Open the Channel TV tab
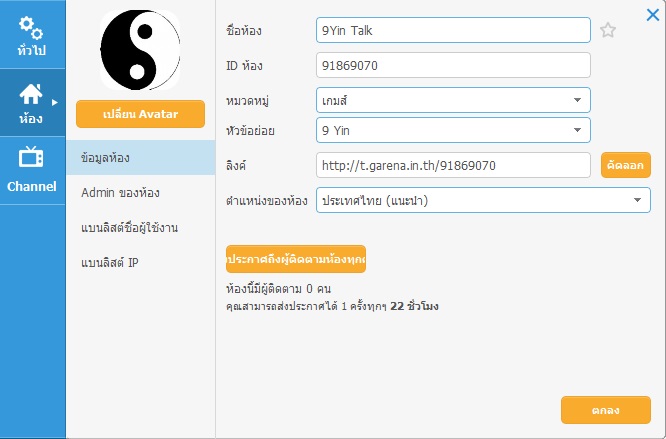 [x=32, y=168]
